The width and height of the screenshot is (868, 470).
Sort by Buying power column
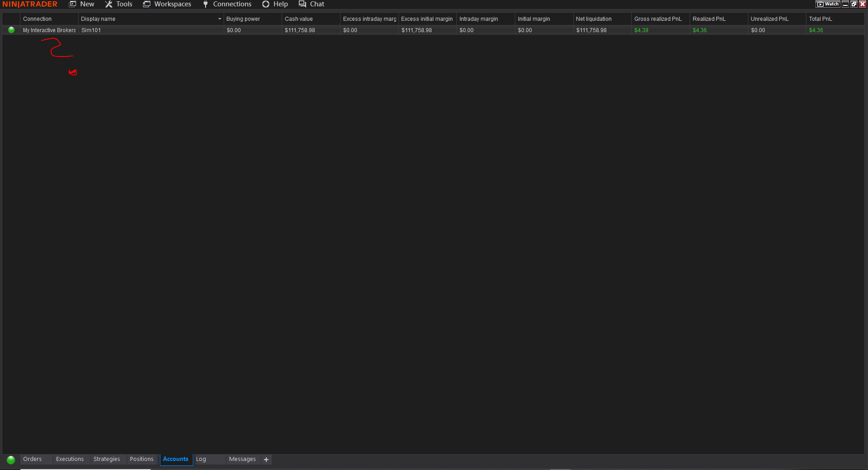(x=253, y=19)
